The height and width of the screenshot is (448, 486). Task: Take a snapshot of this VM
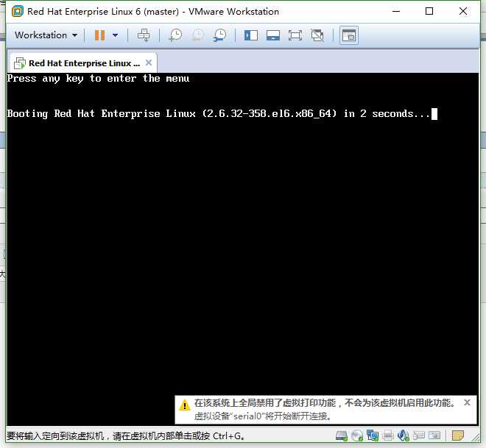175,35
